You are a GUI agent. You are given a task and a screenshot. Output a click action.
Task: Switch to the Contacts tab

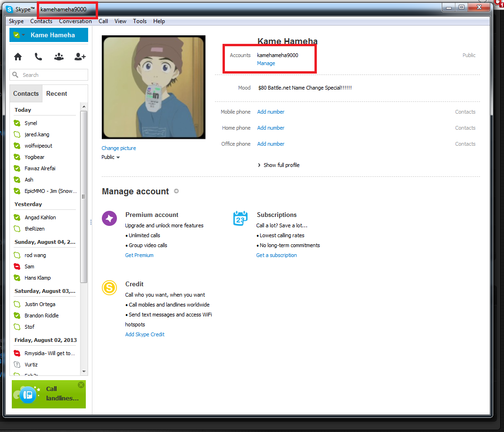(26, 93)
